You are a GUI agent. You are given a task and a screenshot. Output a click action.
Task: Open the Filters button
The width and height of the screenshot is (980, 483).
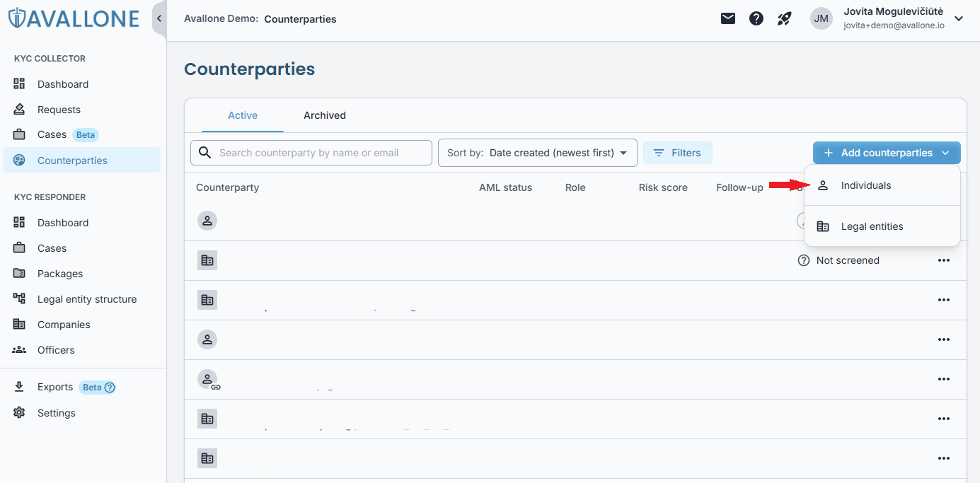(677, 153)
